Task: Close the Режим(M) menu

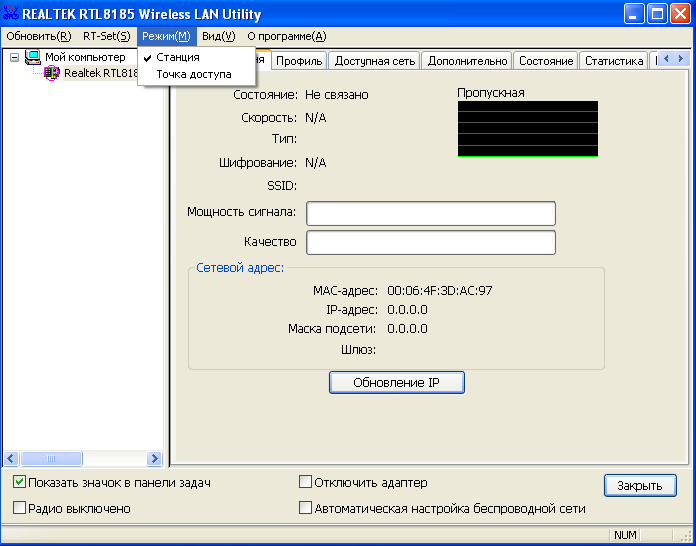Action: point(166,36)
